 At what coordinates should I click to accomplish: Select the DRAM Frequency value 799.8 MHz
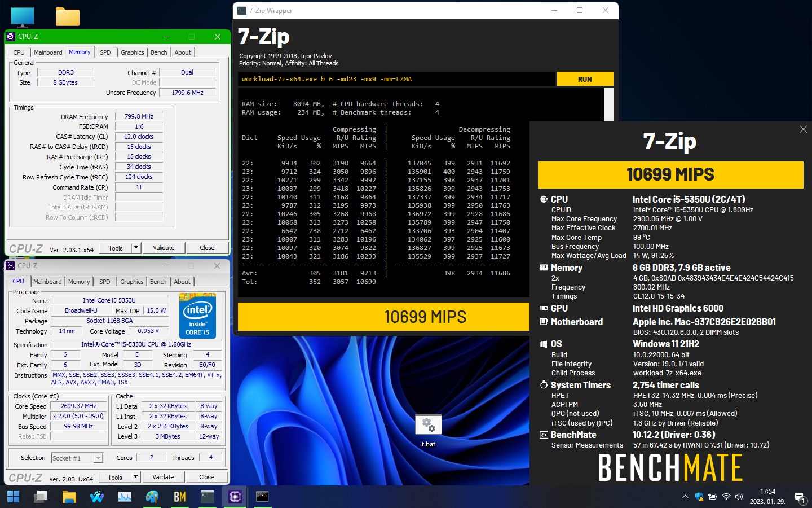(139, 116)
